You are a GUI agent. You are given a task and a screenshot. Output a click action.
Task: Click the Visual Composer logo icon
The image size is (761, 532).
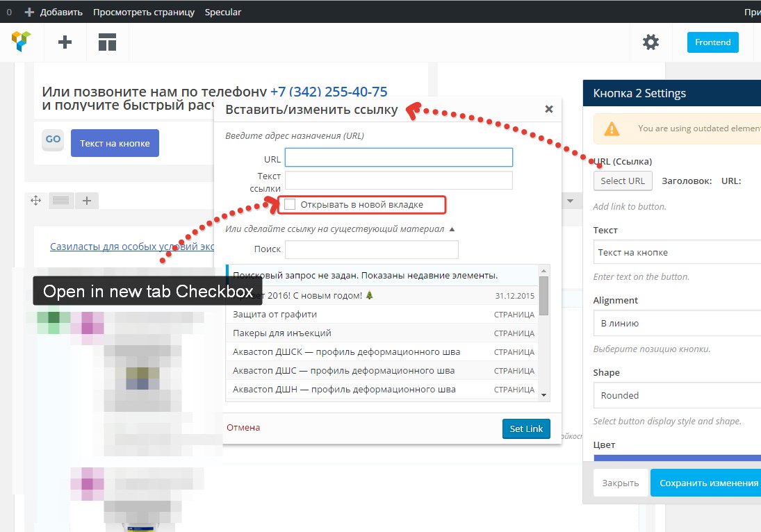coord(21,41)
